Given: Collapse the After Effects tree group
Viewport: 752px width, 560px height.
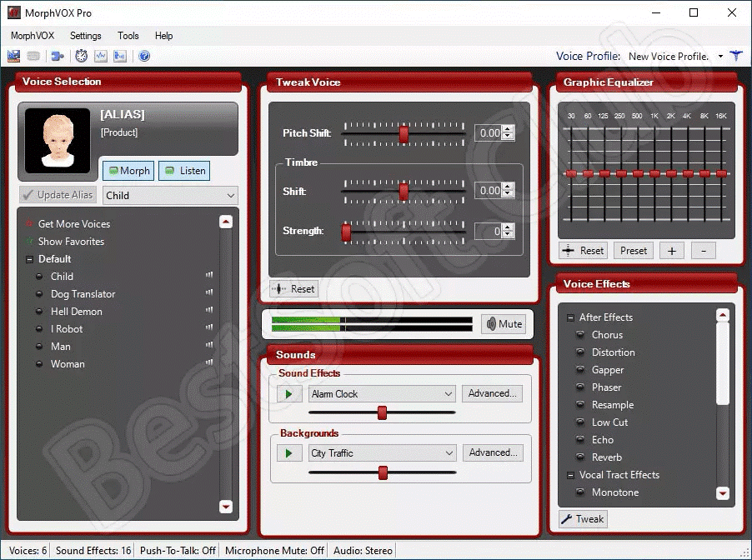Looking at the screenshot, I should (x=571, y=317).
